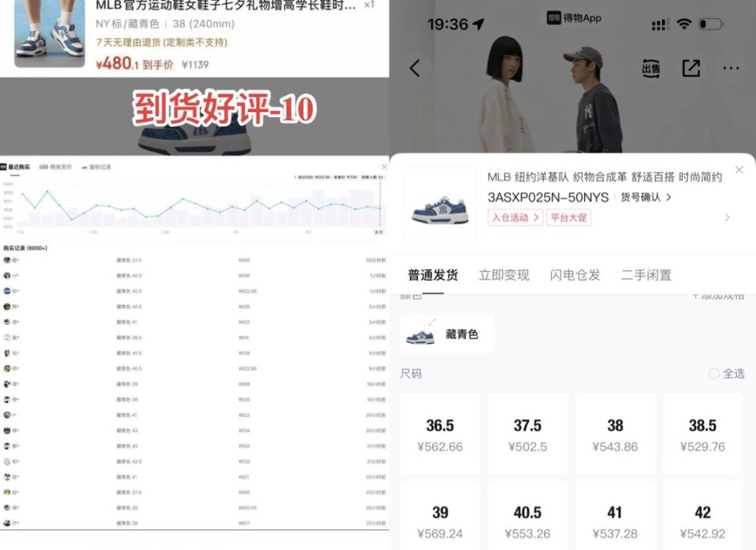Tap the 得物App logo in status bar
Image resolution: width=756 pixels, height=550 pixels.
[x=573, y=18]
